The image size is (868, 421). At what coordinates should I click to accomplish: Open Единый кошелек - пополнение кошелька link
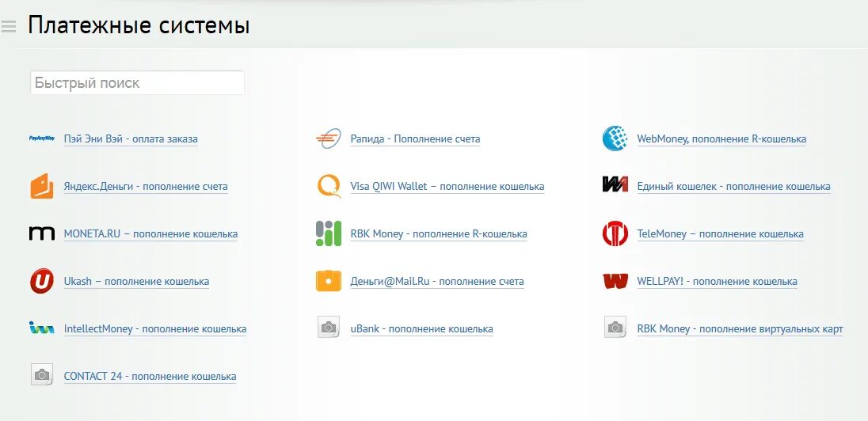(x=733, y=187)
